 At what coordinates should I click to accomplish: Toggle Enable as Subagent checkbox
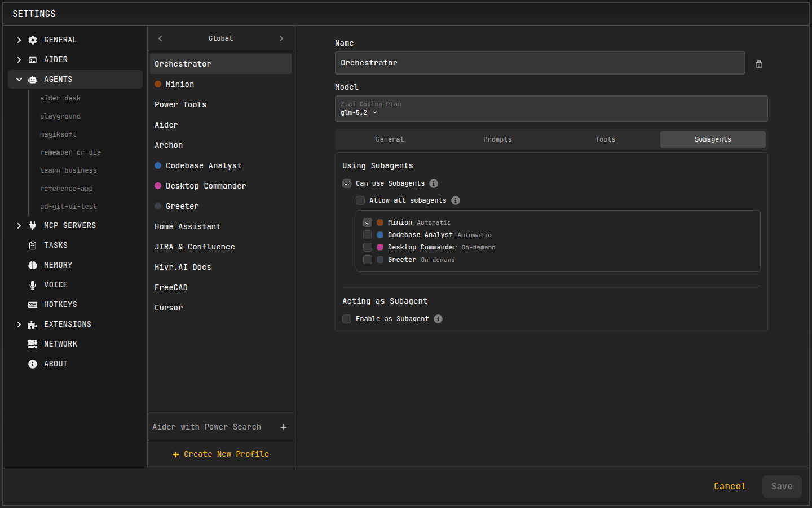pyautogui.click(x=347, y=319)
